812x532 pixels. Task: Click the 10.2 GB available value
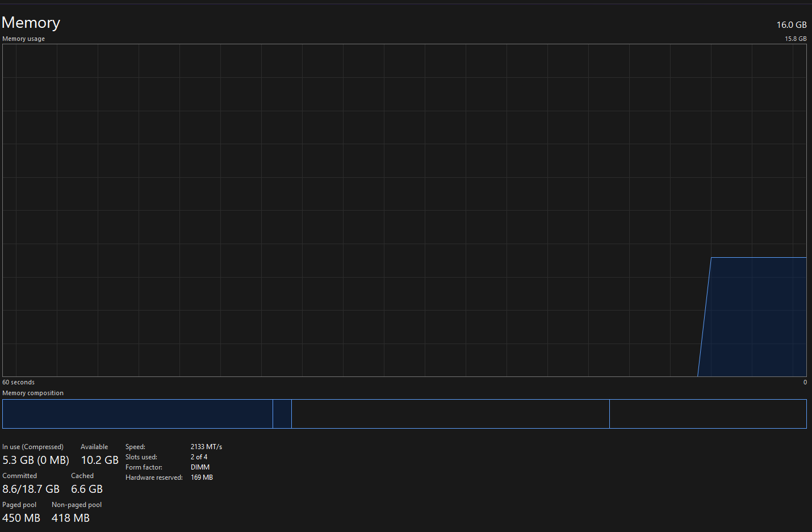point(100,460)
